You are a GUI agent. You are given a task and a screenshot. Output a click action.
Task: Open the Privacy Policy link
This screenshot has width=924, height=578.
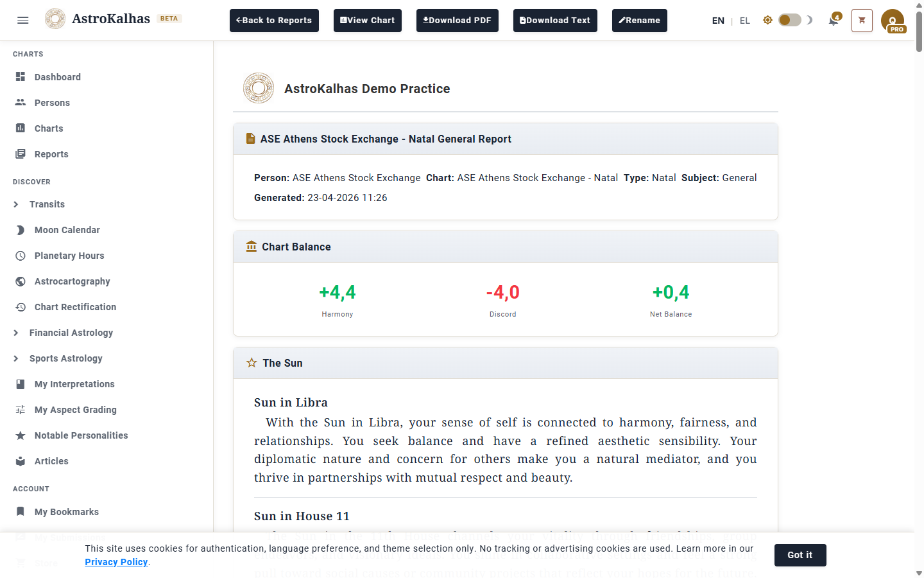point(116,562)
